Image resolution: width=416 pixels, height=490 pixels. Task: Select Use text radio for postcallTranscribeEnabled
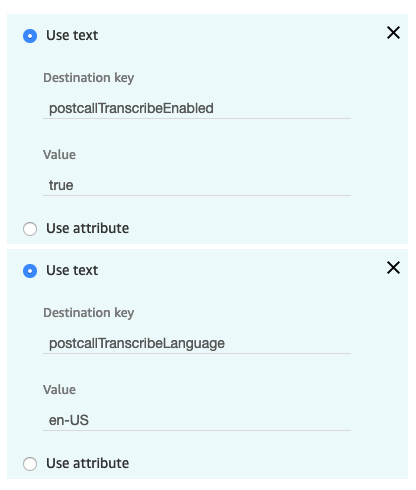click(x=30, y=36)
